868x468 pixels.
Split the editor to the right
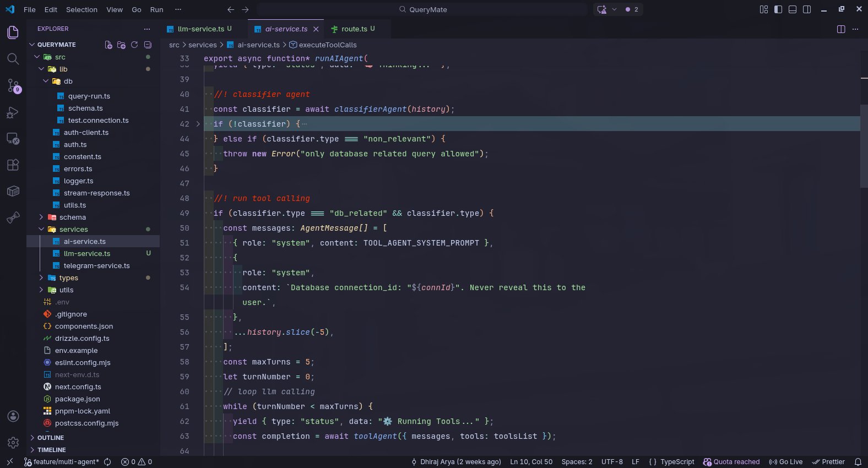coord(840,29)
